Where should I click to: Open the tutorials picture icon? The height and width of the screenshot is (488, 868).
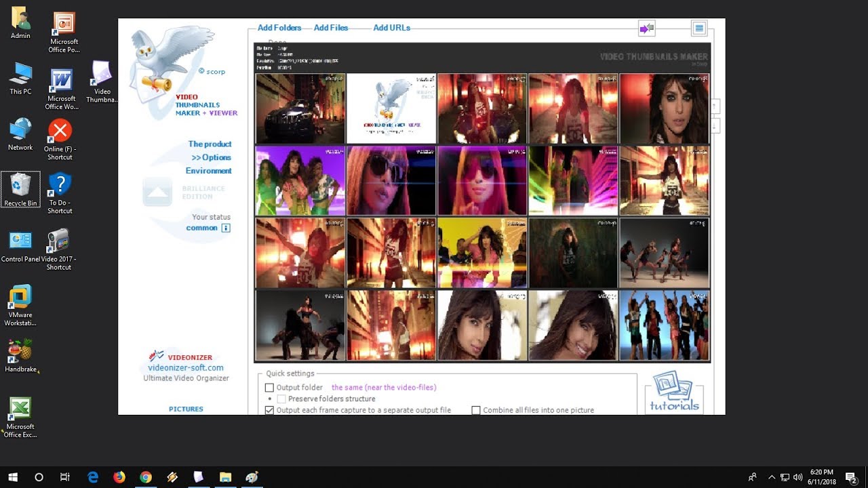673,392
